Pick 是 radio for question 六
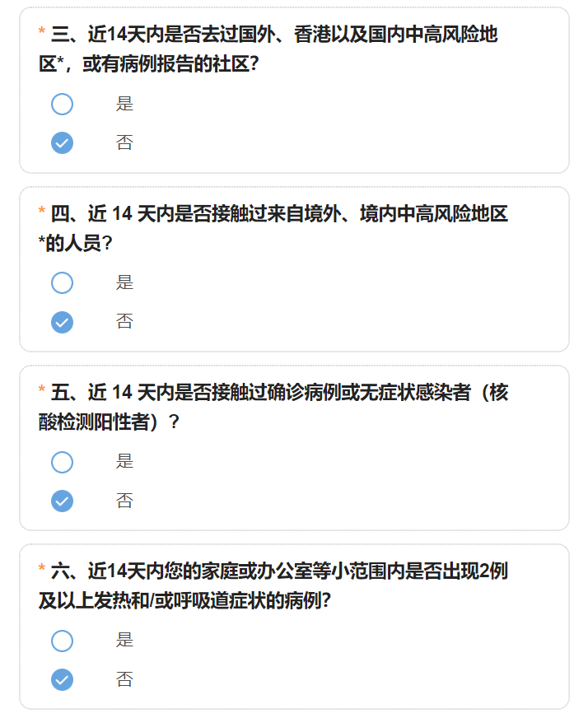The height and width of the screenshot is (718, 588). point(63,641)
